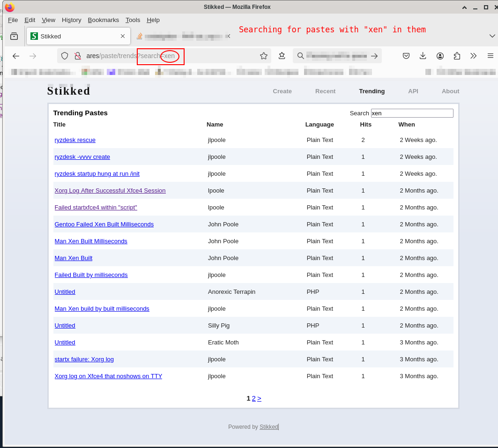Open "Man Xen build by built milliseconds"
The image size is (498, 448).
point(102,308)
